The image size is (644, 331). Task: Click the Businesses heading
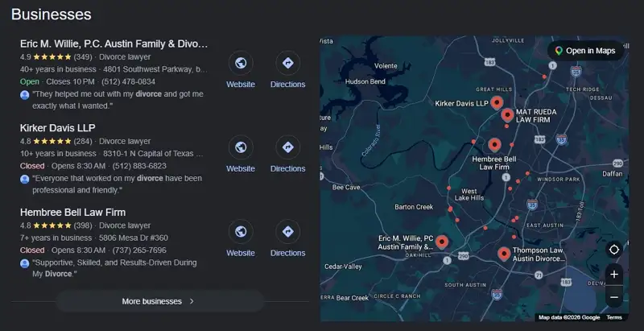pos(52,14)
